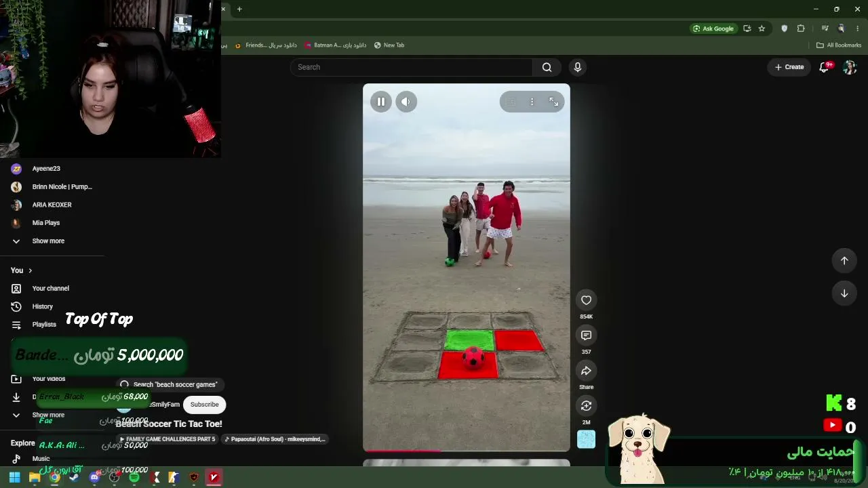Click the YouTube search magnifier button
The width and height of the screenshot is (868, 488).
coord(547,67)
